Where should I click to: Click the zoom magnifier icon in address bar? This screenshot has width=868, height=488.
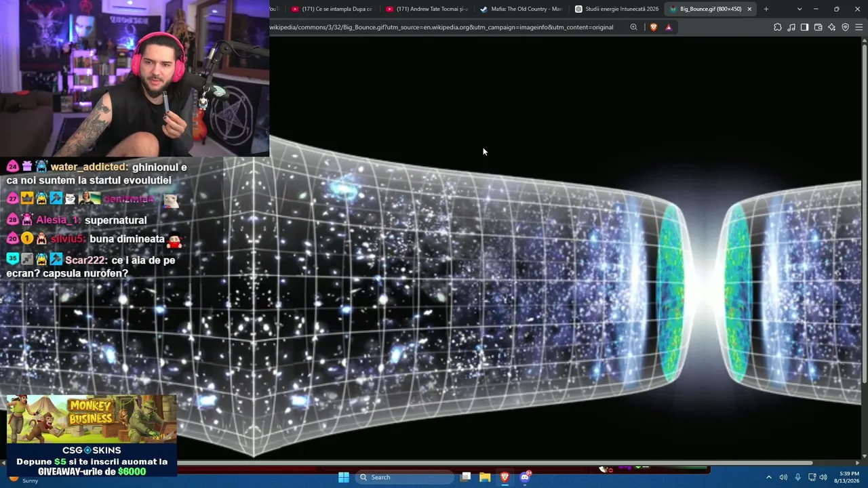(x=633, y=27)
